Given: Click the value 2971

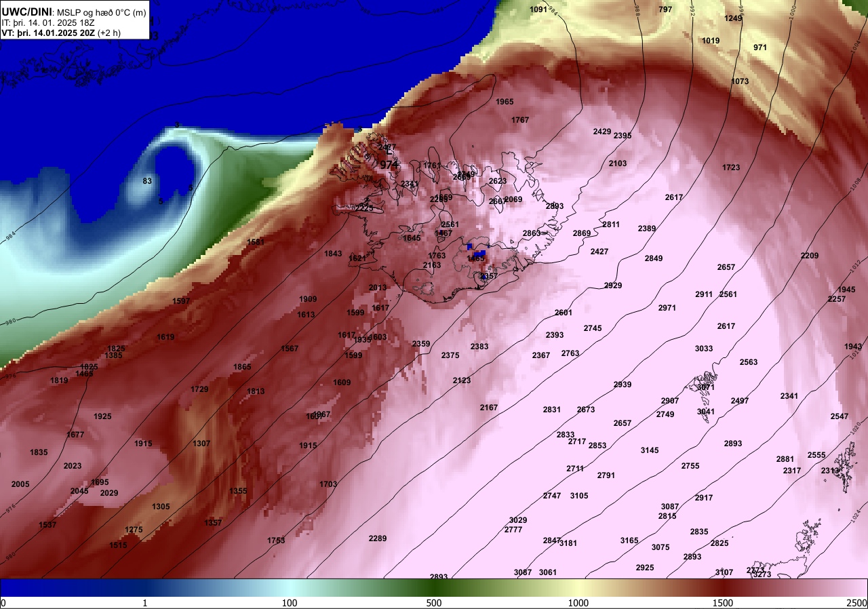Looking at the screenshot, I should click(x=667, y=308).
